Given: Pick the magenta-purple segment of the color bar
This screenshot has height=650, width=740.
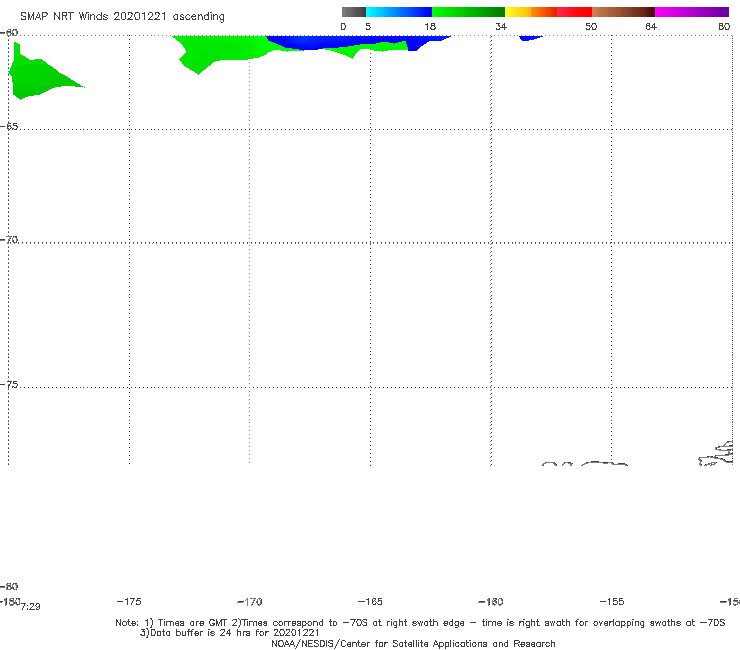Looking at the screenshot, I should tap(692, 12).
